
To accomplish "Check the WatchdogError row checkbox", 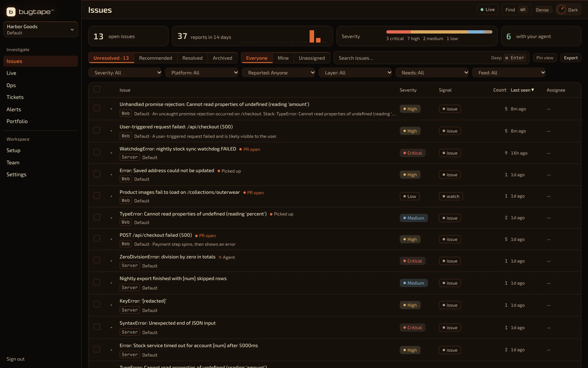I will pyautogui.click(x=97, y=152).
